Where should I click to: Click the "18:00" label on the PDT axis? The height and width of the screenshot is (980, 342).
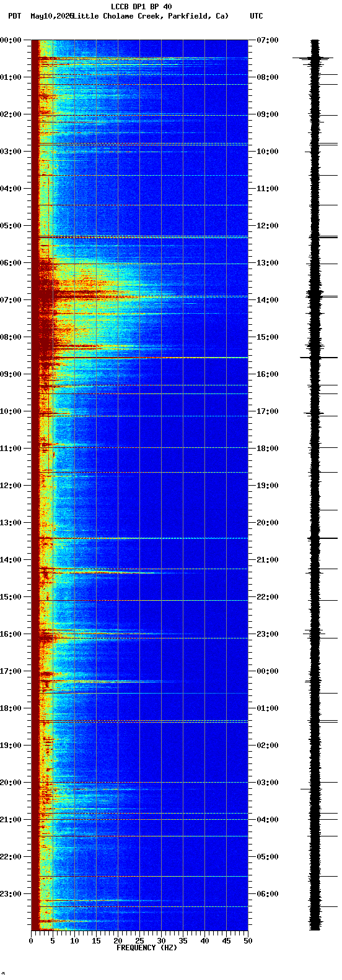pyautogui.click(x=11, y=708)
